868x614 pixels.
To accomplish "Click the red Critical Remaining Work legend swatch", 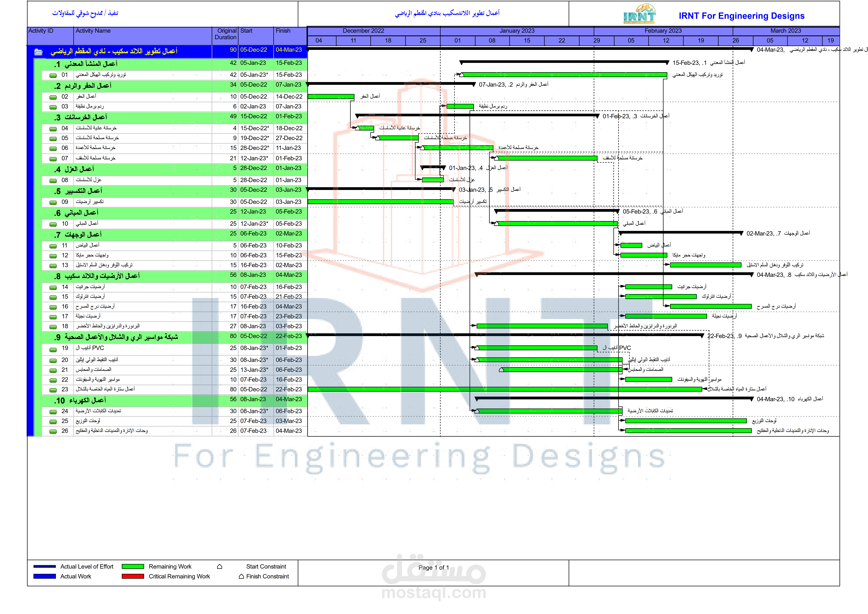I will 133,576.
